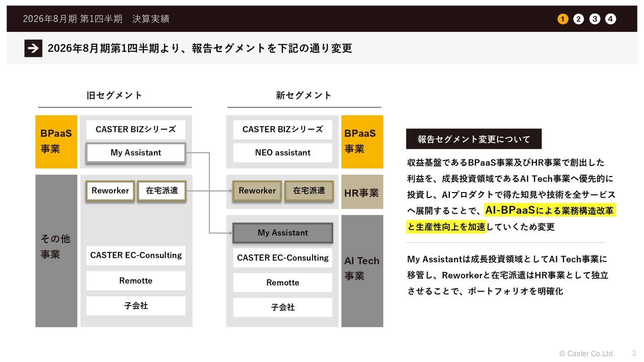Toggle the 在宅派遣 box in the new segment
644x362 pixels.
point(309,191)
